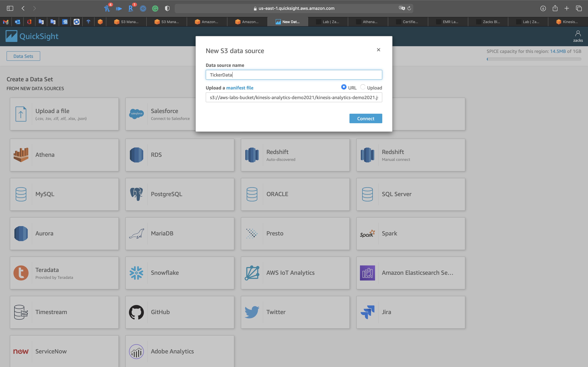Toggle Safari sidebar button

click(x=10, y=8)
